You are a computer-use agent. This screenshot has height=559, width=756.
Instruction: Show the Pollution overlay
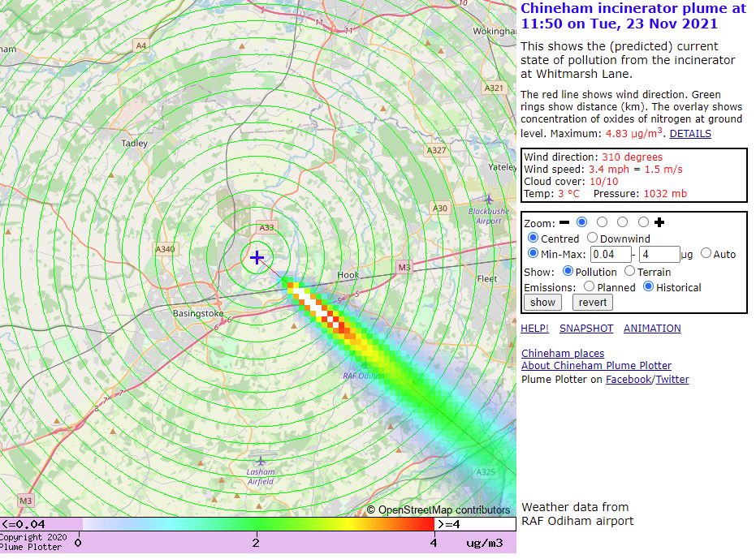click(568, 271)
